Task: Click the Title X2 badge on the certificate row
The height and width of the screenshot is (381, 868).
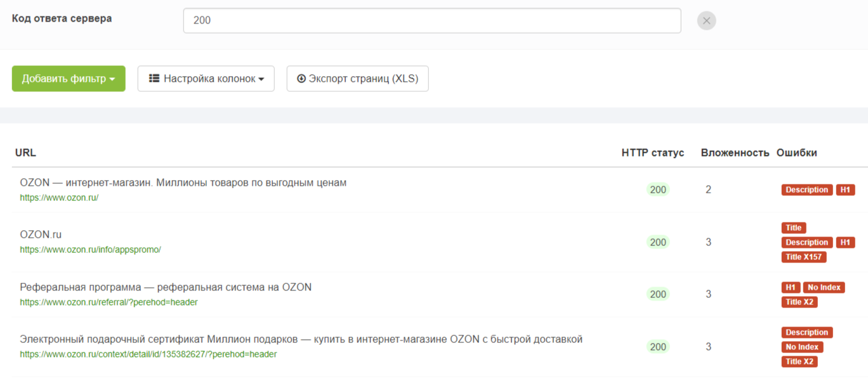Action: point(799,361)
